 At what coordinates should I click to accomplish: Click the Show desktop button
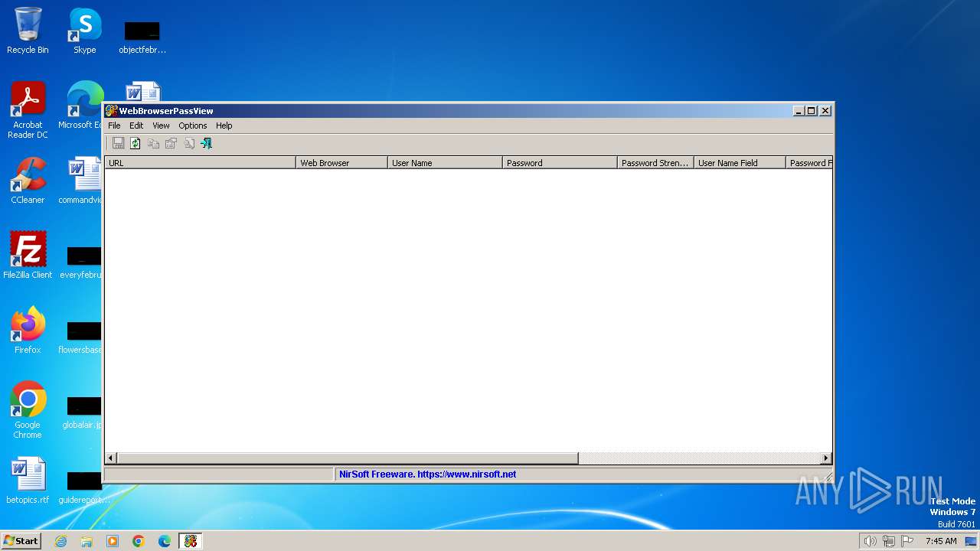[972, 541]
